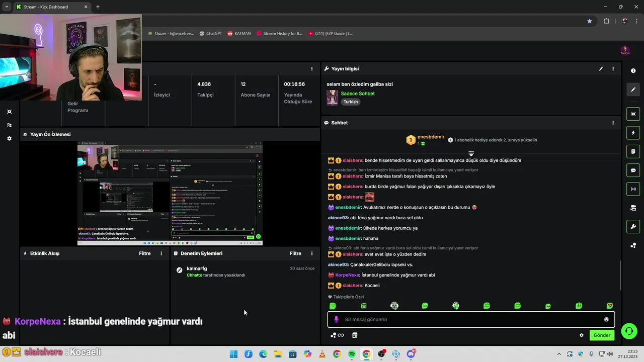Select the first green emote in row
The height and width of the screenshot is (362, 644).
[x=333, y=306]
